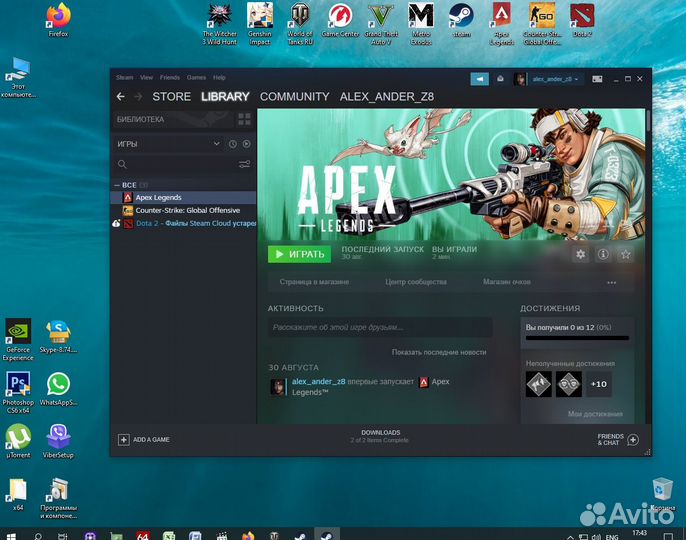Add Apex Legends to favorites star
Viewport: 686px width, 540px height.
pyautogui.click(x=626, y=254)
